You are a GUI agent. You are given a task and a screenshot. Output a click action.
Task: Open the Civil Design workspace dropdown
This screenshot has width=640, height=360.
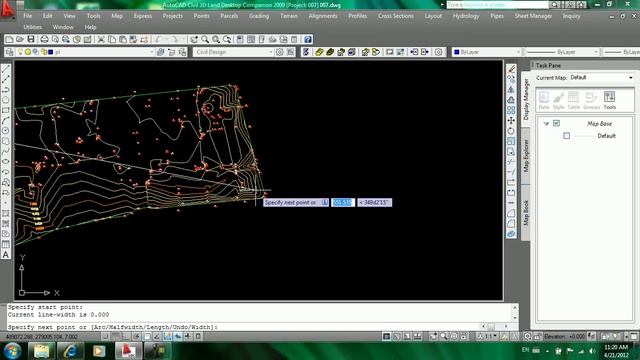[x=270, y=52]
